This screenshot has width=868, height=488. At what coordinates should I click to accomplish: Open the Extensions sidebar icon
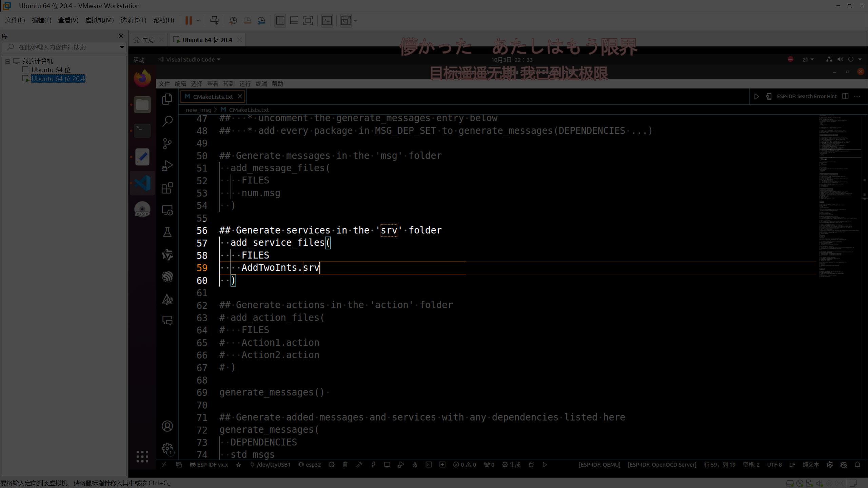click(x=167, y=188)
